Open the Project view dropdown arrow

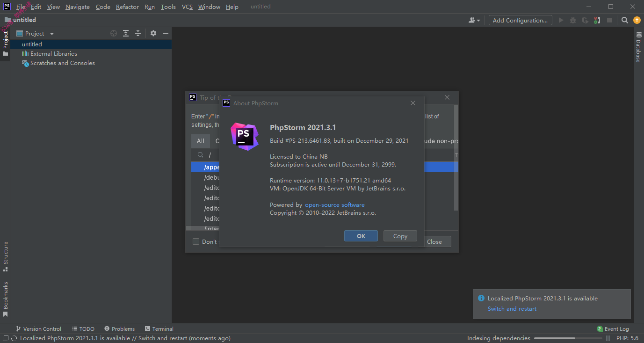tap(52, 34)
